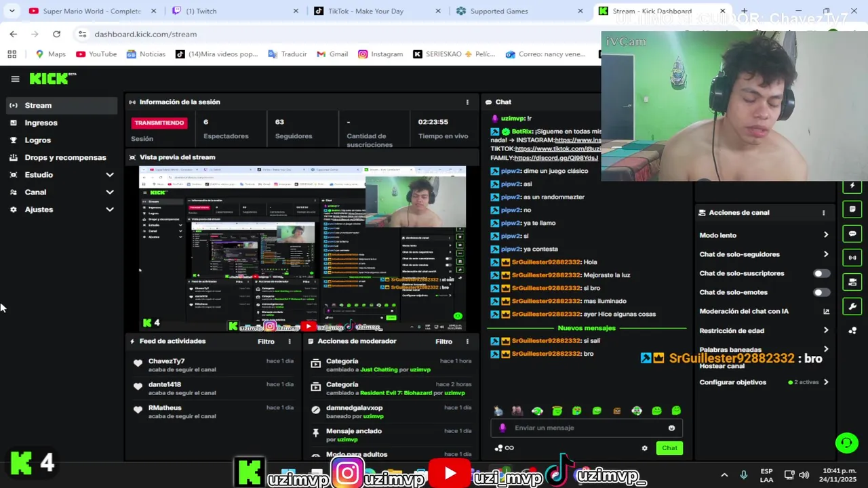868x488 pixels.
Task: Reload the browser page
Action: pyautogui.click(x=56, y=34)
